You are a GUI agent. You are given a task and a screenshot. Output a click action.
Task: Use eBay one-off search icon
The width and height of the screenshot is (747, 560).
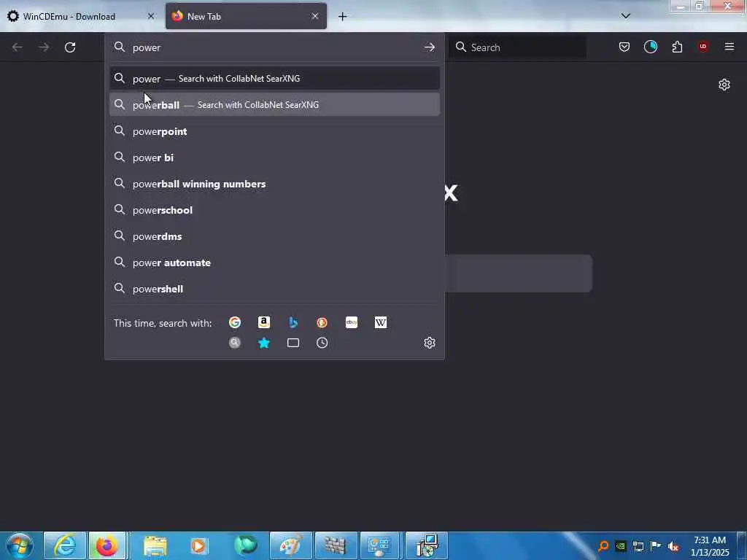click(352, 322)
